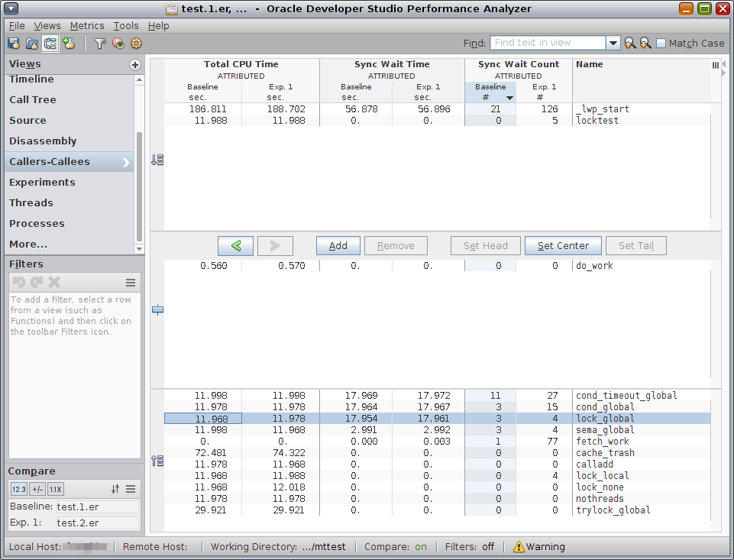The height and width of the screenshot is (560, 734).
Task: Click the Add button
Action: (x=338, y=246)
